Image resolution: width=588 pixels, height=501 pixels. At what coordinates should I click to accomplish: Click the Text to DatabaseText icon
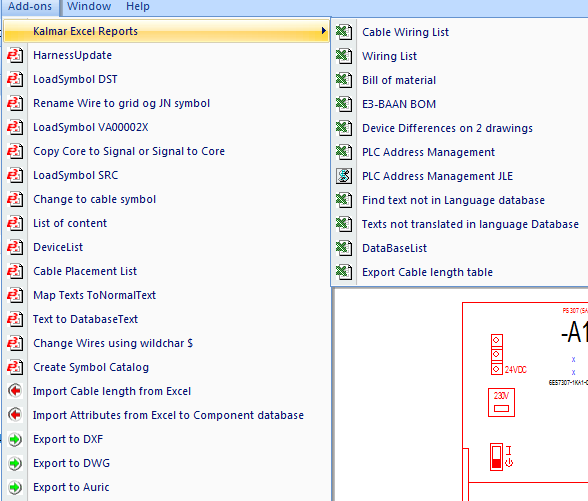coord(15,320)
